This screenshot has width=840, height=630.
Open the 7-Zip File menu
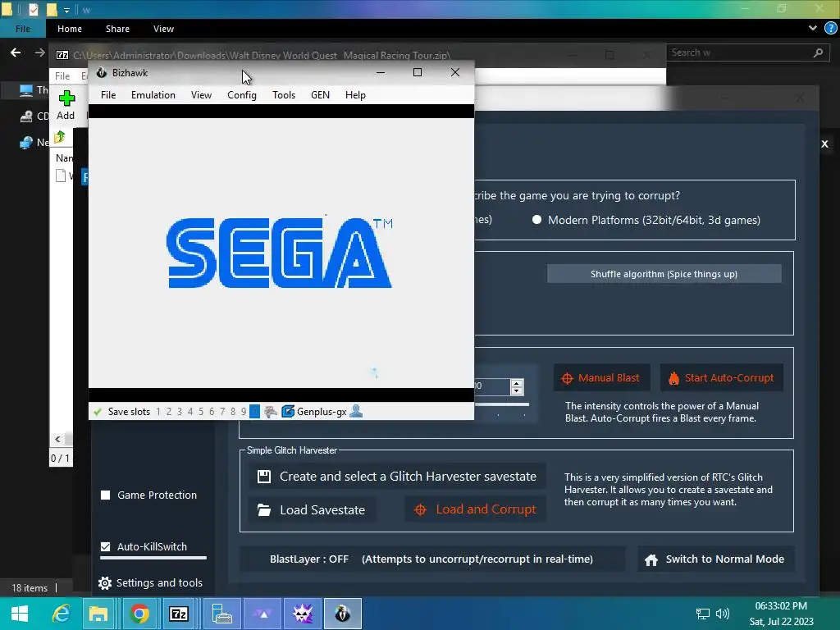click(x=62, y=76)
